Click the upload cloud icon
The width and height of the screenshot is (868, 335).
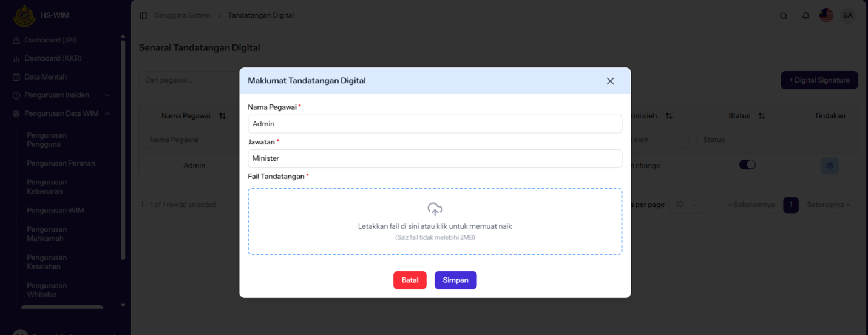click(435, 209)
